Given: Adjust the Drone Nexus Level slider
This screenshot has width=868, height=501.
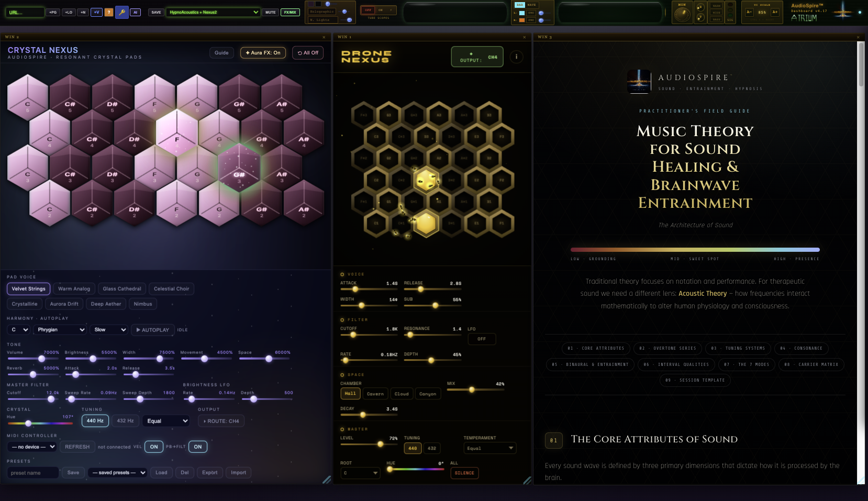Looking at the screenshot, I should tap(369, 444).
